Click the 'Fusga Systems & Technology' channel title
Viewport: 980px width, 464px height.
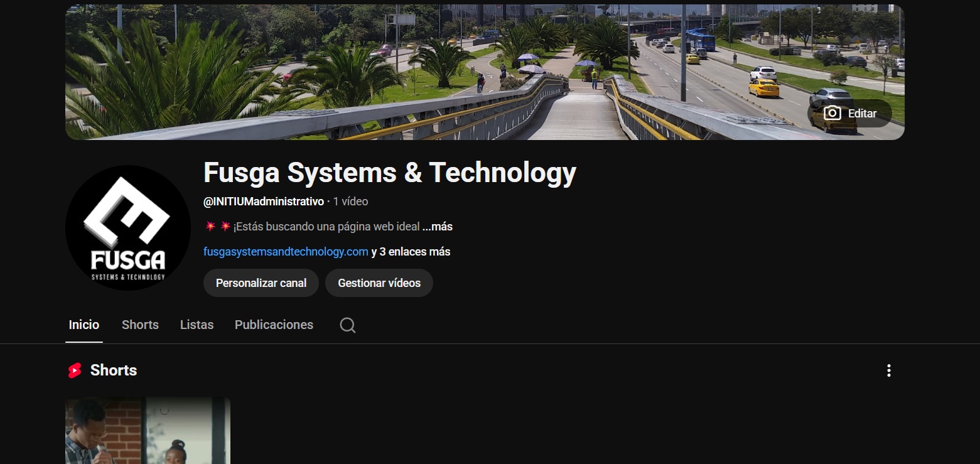(389, 173)
